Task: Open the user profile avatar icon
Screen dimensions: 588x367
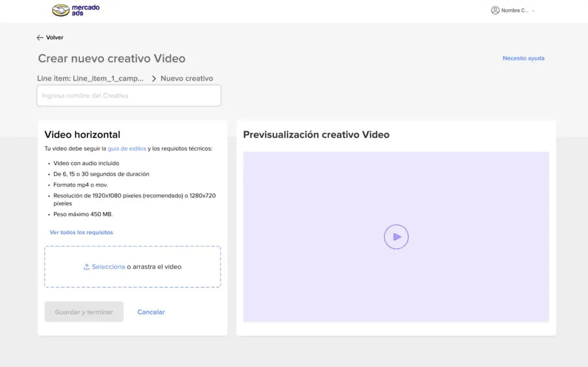Action: coord(495,10)
